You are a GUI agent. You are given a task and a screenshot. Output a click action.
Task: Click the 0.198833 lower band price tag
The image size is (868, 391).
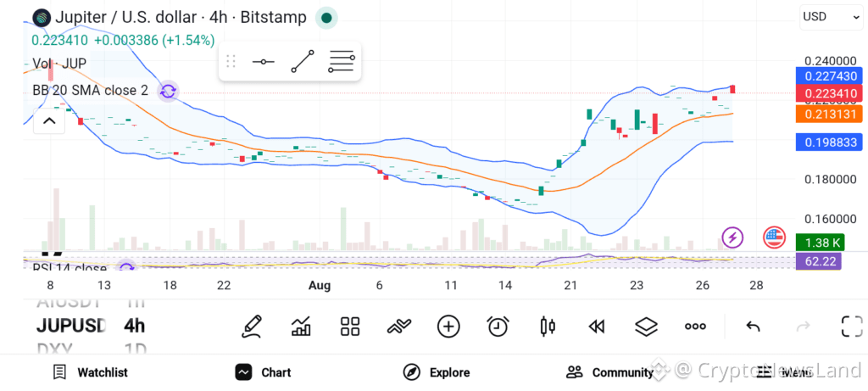coord(829,142)
